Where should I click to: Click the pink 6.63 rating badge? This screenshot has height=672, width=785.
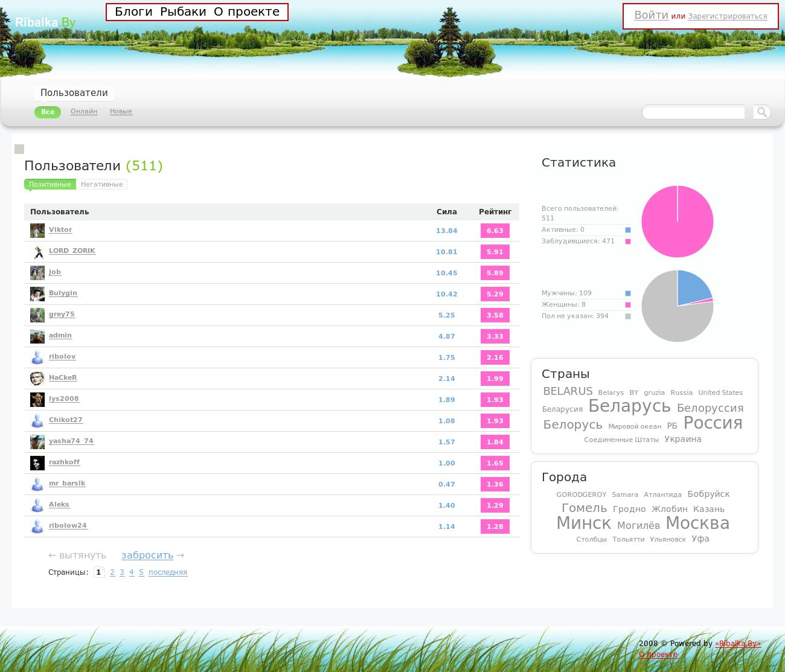pyautogui.click(x=495, y=231)
